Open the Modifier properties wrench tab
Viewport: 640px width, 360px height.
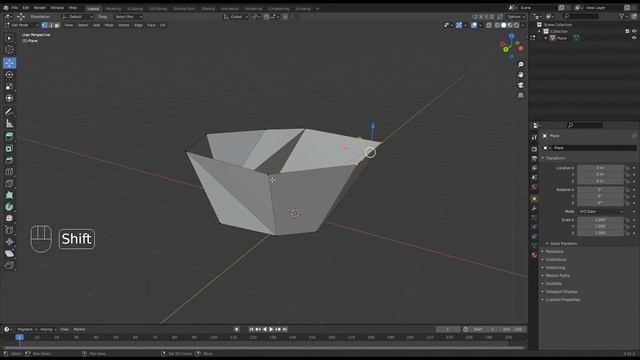click(534, 209)
